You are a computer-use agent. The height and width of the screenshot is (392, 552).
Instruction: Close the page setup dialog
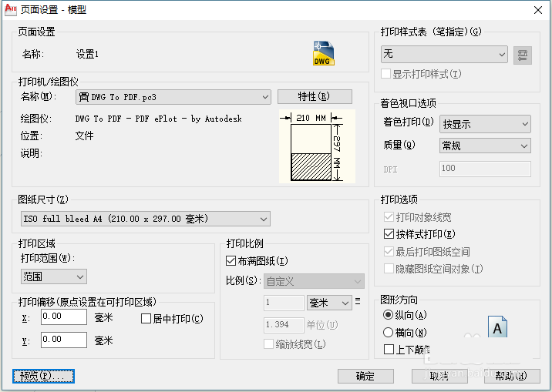click(537, 10)
